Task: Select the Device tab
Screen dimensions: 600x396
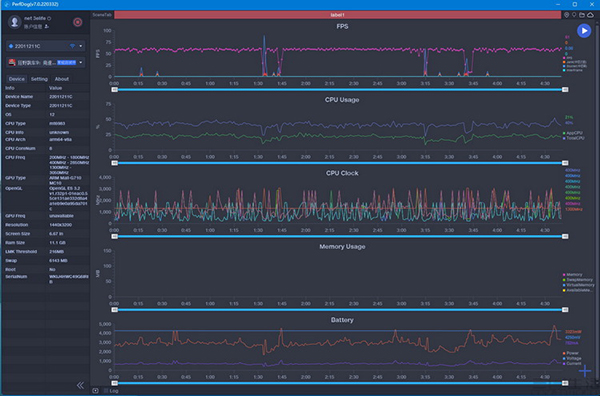Action: 16,79
